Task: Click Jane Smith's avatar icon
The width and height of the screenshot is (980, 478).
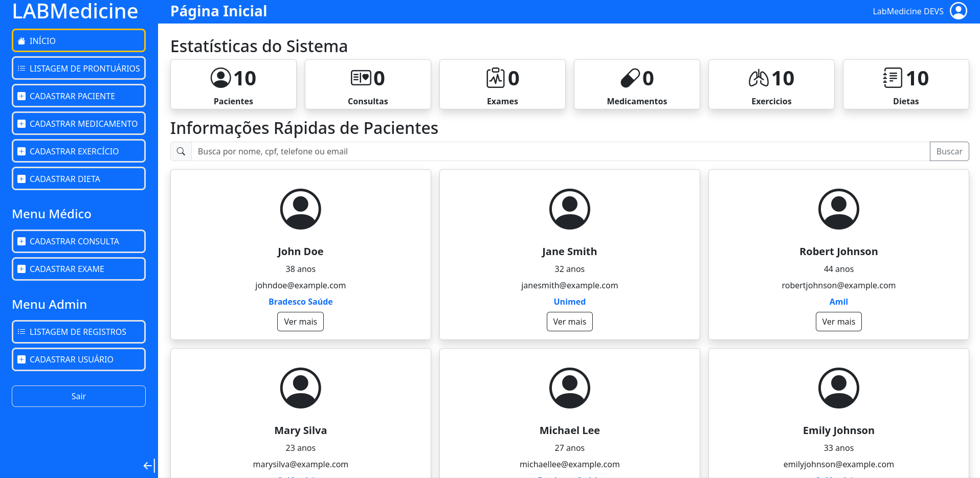Action: (570, 209)
